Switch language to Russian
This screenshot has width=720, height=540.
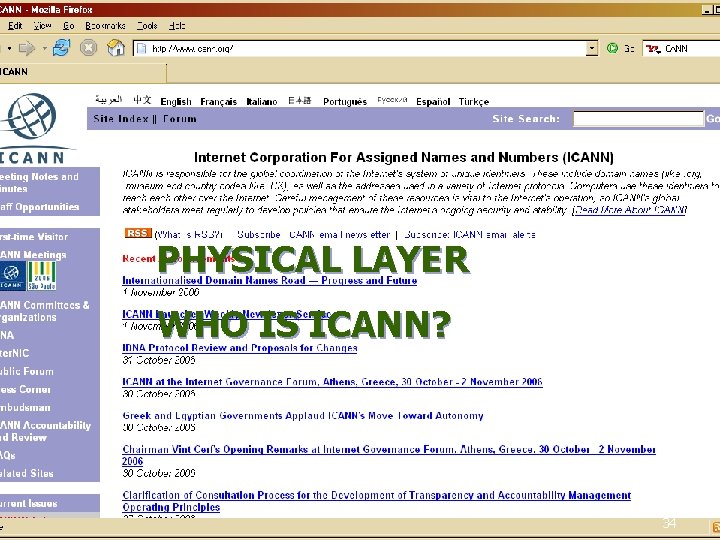tap(392, 100)
